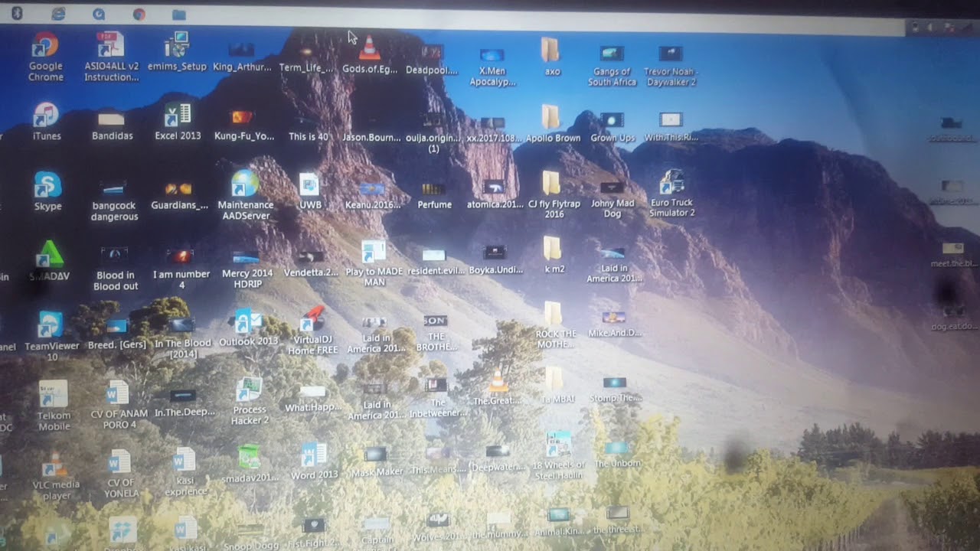The width and height of the screenshot is (980, 551).
Task: Open the Play to MADE MAN shortcut
Action: click(374, 263)
